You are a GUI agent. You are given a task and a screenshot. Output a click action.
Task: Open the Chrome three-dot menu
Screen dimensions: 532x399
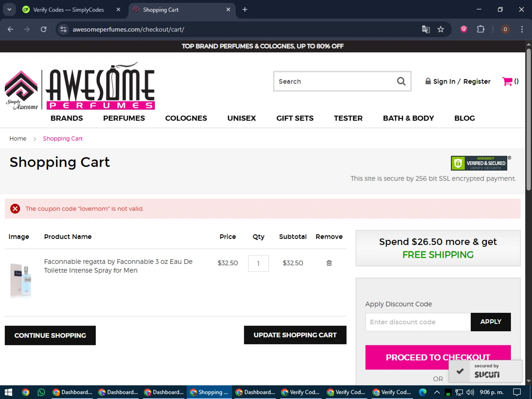[522, 29]
